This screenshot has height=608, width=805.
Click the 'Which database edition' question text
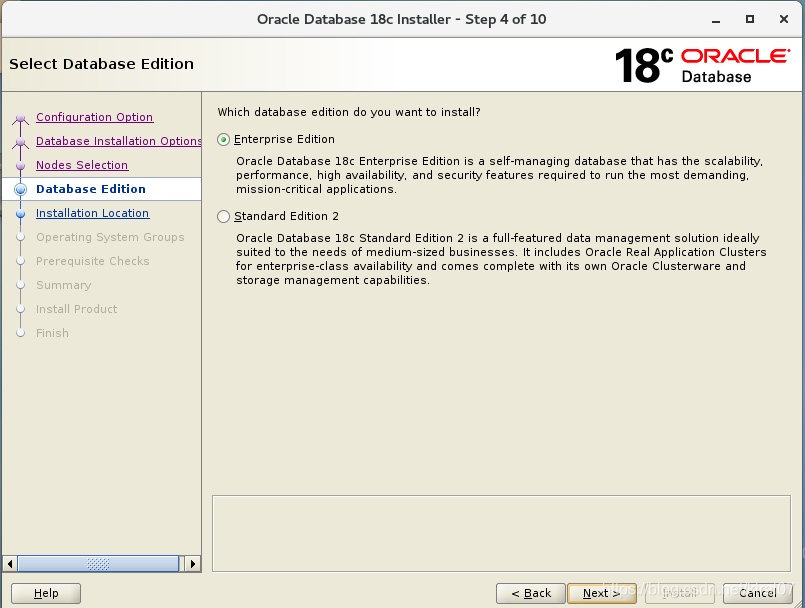[x=349, y=112]
